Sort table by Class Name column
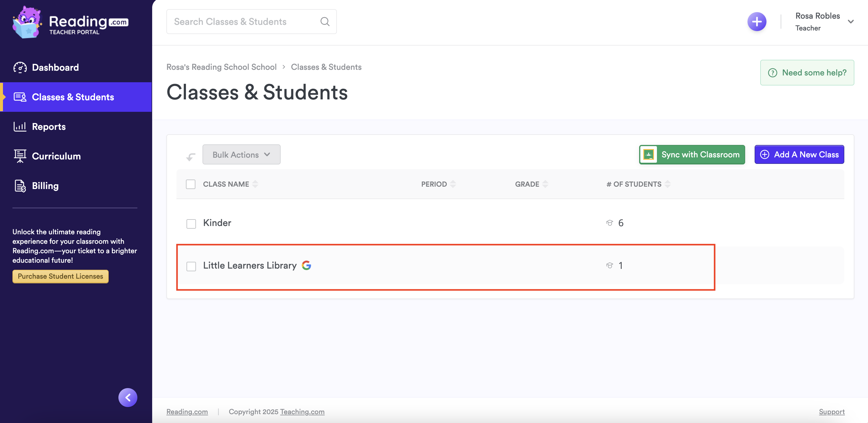This screenshot has width=868, height=423. click(255, 184)
